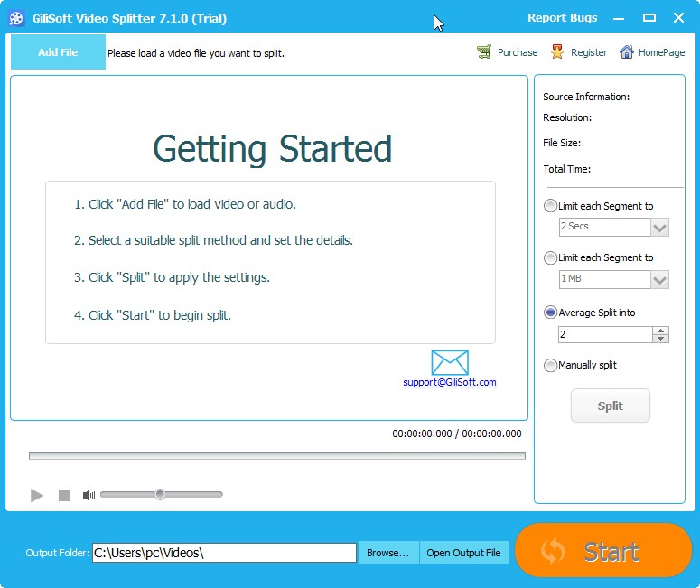Click the volume slider handle
This screenshot has width=700, height=588.
pyautogui.click(x=160, y=494)
